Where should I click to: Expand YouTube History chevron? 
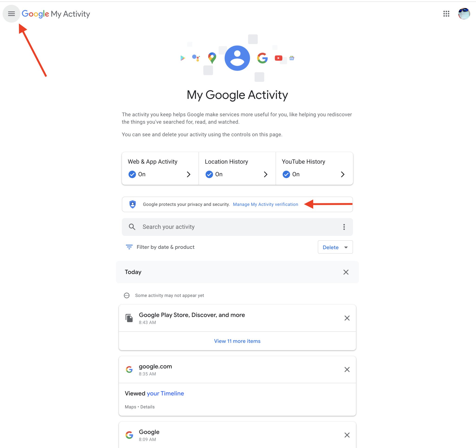[x=343, y=174]
